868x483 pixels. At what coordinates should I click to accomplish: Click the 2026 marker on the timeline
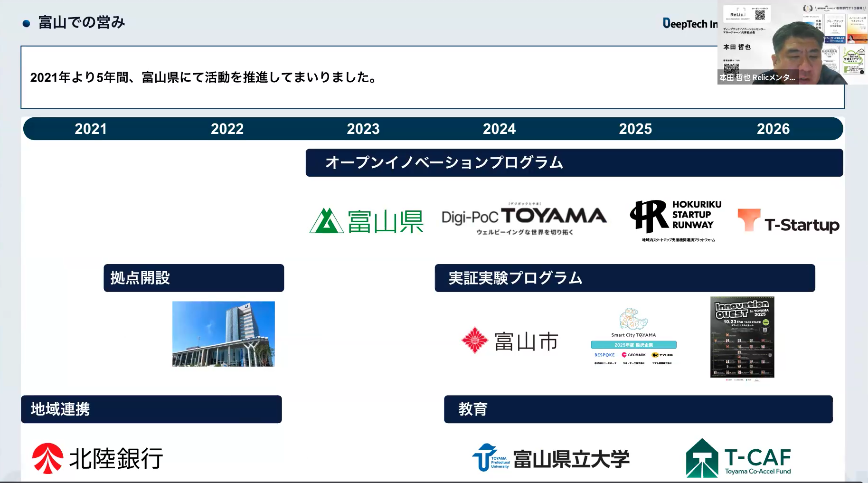coord(773,129)
